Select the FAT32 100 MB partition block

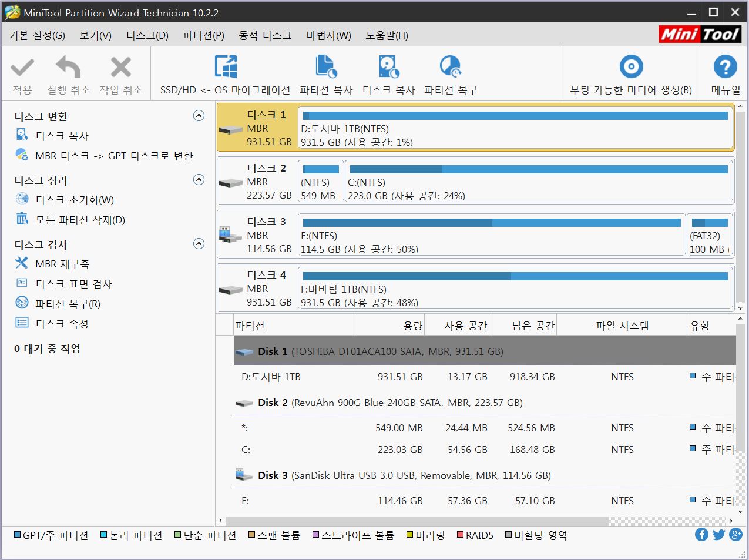[710, 234]
